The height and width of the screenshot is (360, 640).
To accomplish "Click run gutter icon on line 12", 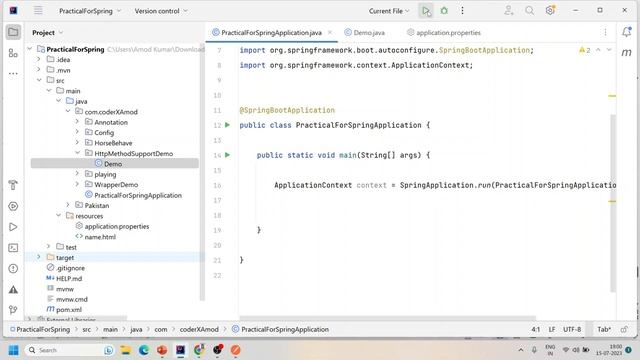I will [x=228, y=125].
